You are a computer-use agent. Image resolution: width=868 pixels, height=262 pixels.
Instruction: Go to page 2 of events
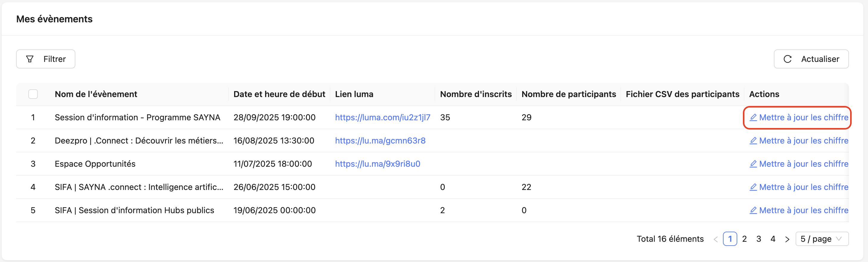[x=744, y=239]
